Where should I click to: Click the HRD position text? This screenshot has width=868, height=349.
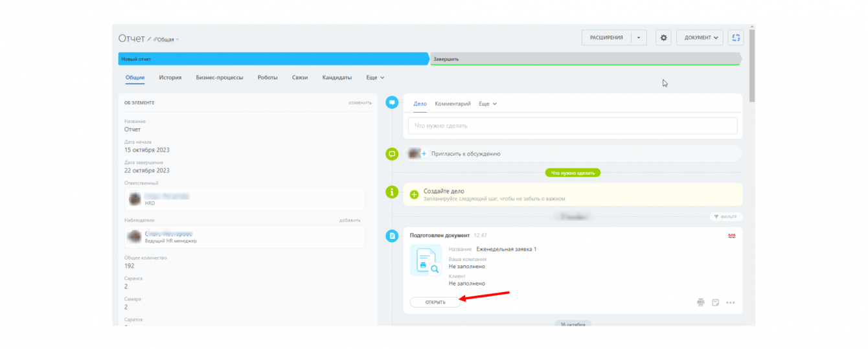(x=150, y=203)
